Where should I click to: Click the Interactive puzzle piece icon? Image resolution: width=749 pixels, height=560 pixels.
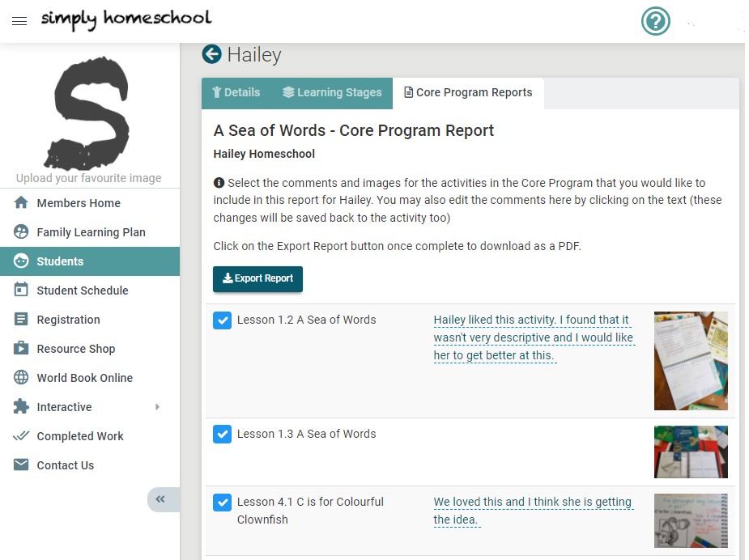[21, 406]
